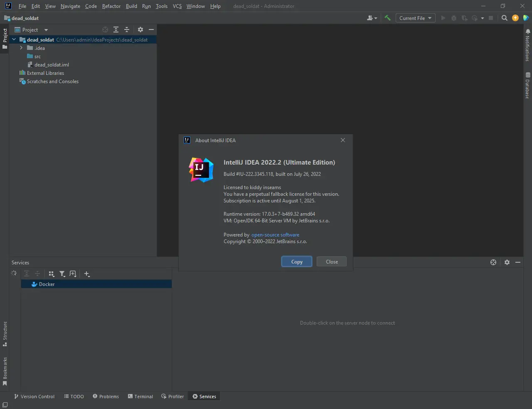
Task: Open the Services panel gear settings
Action: coord(507,262)
